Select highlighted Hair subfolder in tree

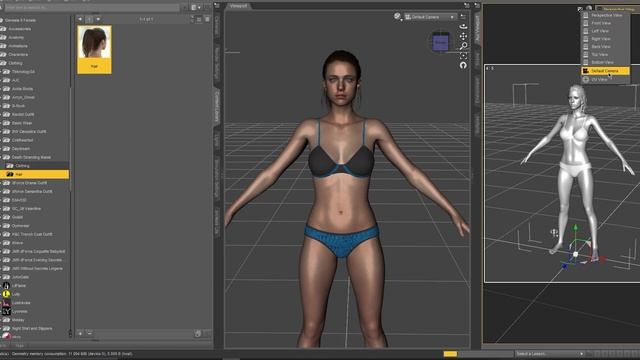(x=34, y=174)
